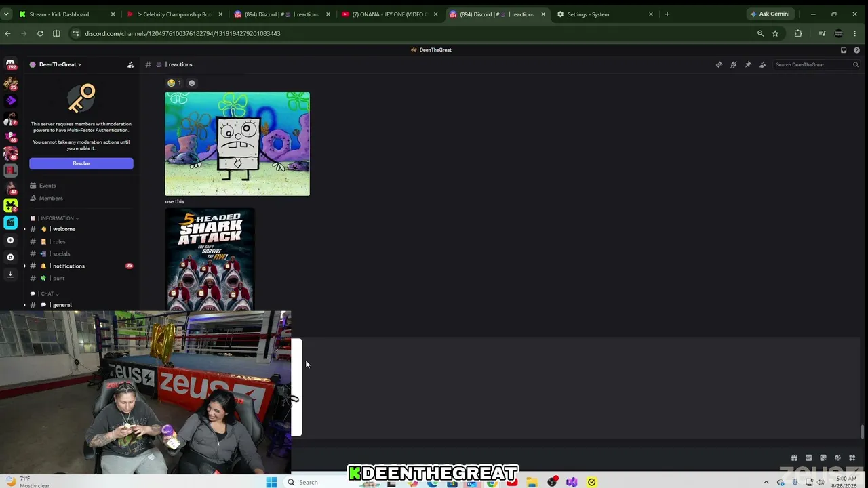Switch to the ONANA - JEY ONE video tab
This screenshot has height=488, width=868.
[x=389, y=14]
